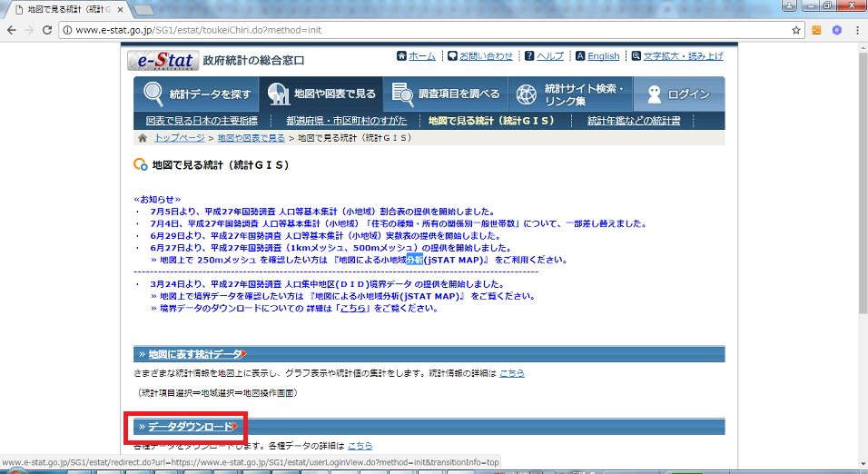Click the home icon in the breadcrumb
The image size is (868, 474).
click(x=143, y=138)
